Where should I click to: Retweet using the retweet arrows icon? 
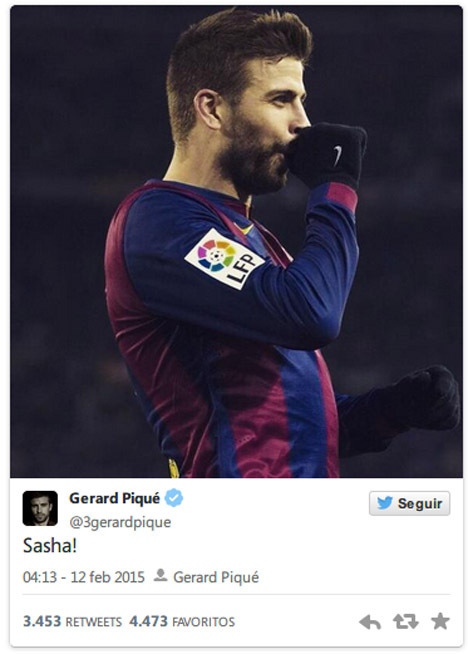tap(405, 621)
